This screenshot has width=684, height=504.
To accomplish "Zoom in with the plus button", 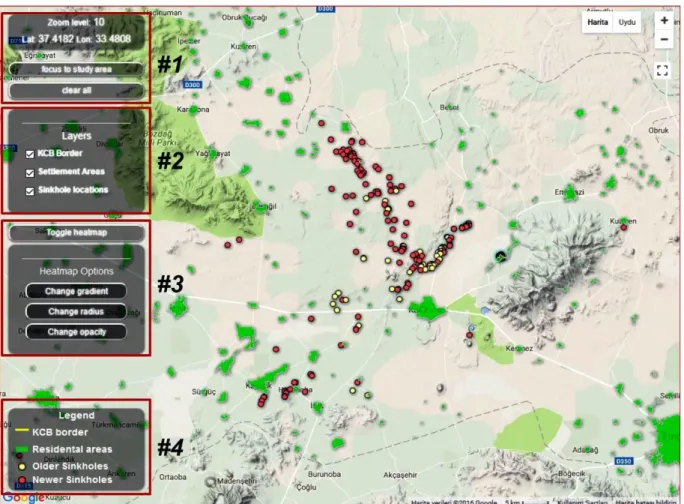I will pos(664,21).
